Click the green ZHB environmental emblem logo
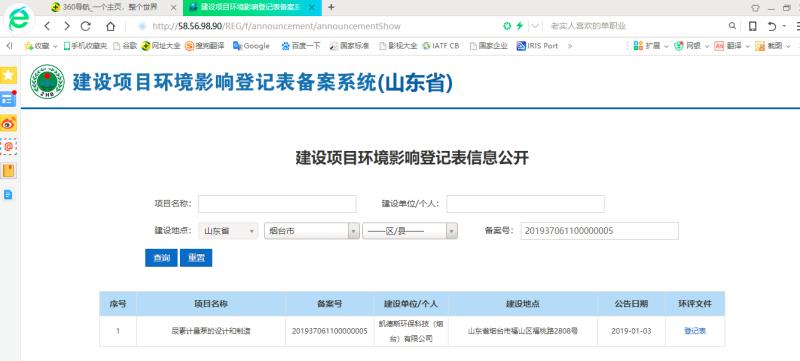Image resolution: width=800 pixels, height=361 pixels. point(47,82)
